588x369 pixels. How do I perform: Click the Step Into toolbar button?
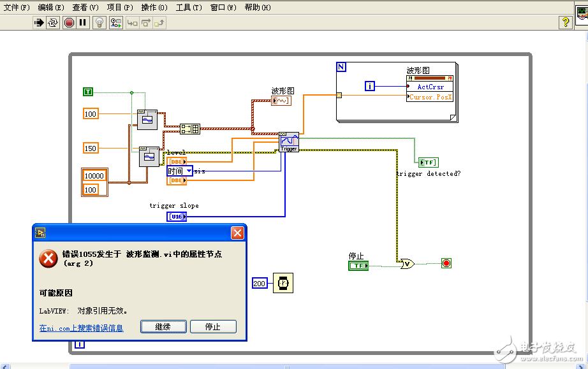(x=133, y=23)
